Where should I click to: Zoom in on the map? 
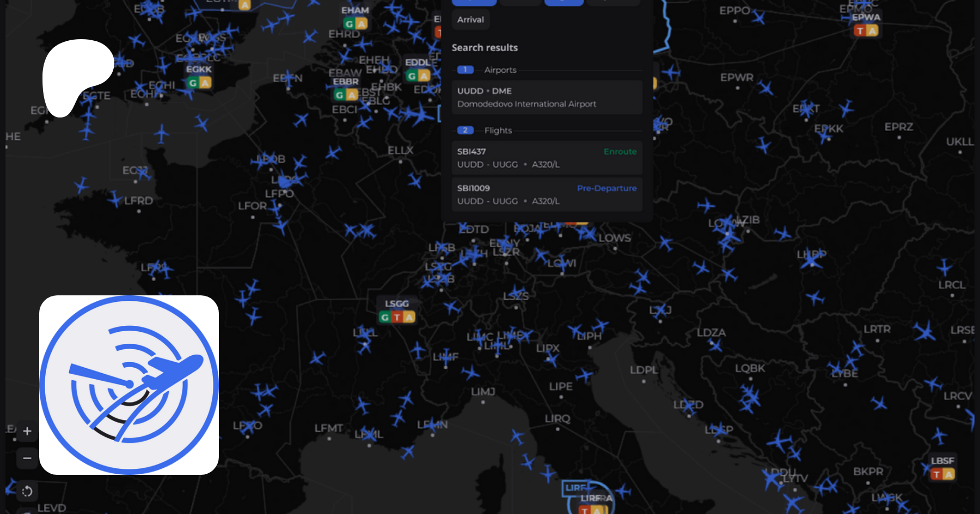click(x=27, y=431)
